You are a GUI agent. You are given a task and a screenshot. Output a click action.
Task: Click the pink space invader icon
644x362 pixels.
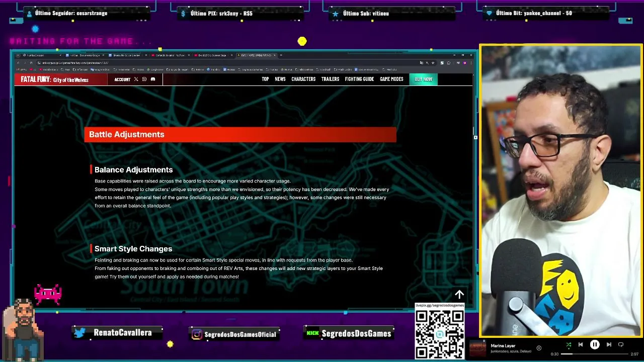[48, 294]
